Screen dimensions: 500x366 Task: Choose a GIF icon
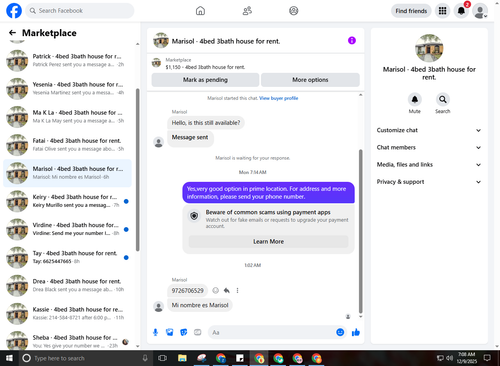[198, 332]
